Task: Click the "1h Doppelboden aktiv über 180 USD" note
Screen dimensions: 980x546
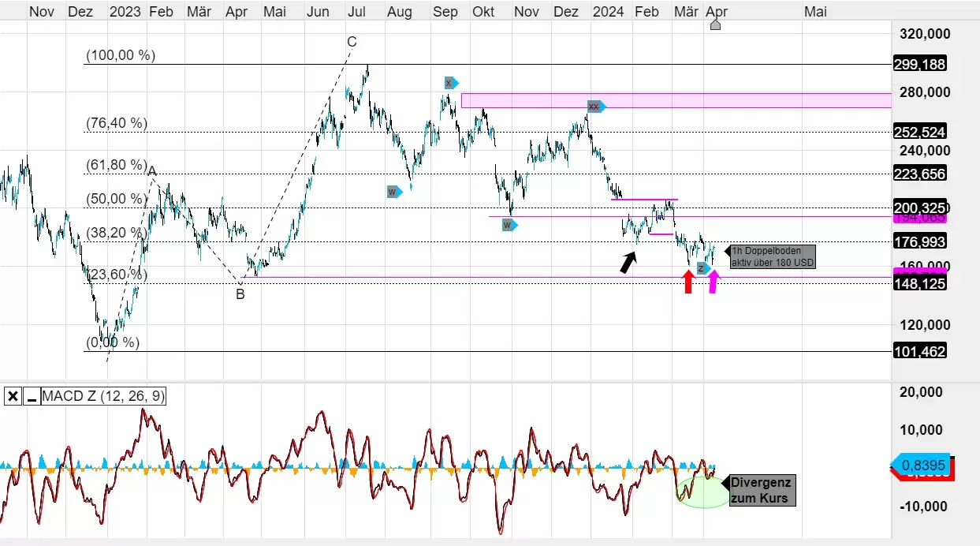Action: point(771,256)
